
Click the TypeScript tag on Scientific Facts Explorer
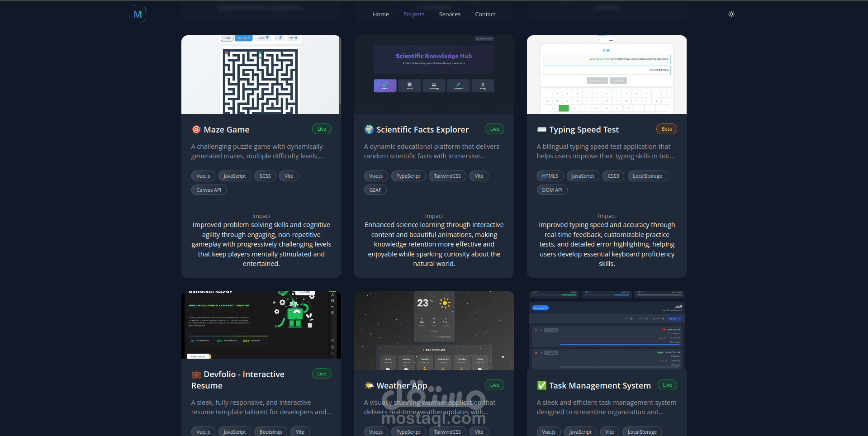point(408,176)
